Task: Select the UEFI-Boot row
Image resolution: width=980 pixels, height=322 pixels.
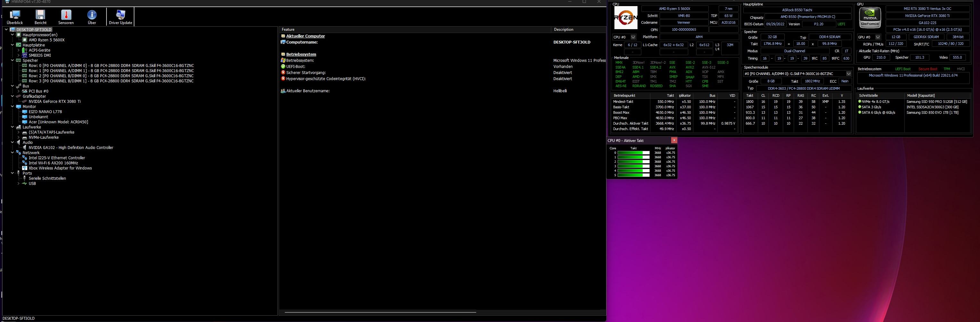Action: pyautogui.click(x=443, y=67)
